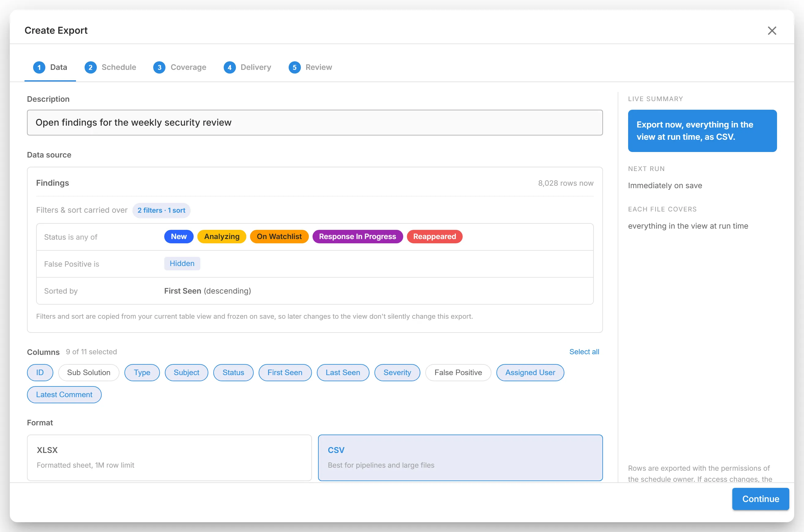Click the On Watchlist status chip

point(279,237)
